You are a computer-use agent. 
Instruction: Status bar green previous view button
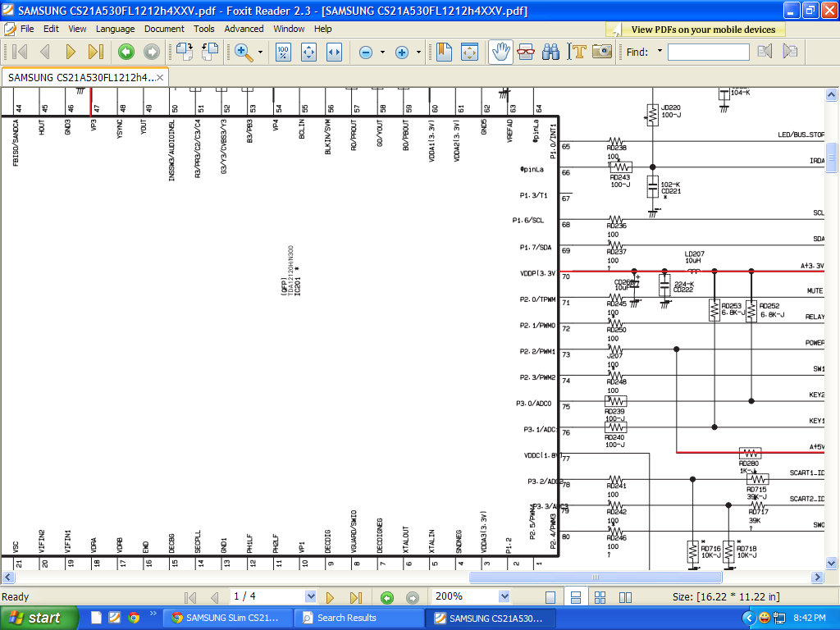pyautogui.click(x=387, y=597)
